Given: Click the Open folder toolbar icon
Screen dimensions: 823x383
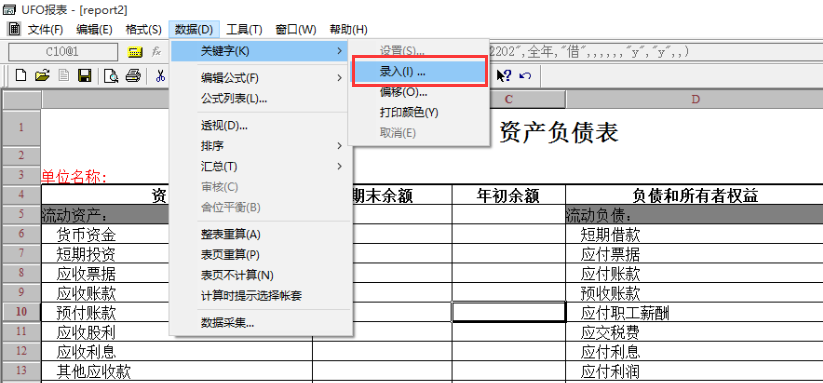Looking at the screenshot, I should tap(41, 76).
